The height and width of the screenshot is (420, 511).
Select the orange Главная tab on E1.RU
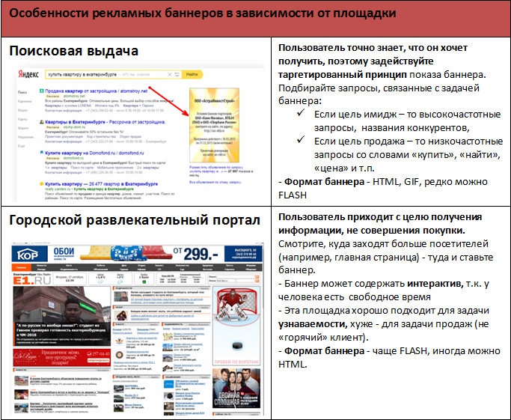coord(21,267)
